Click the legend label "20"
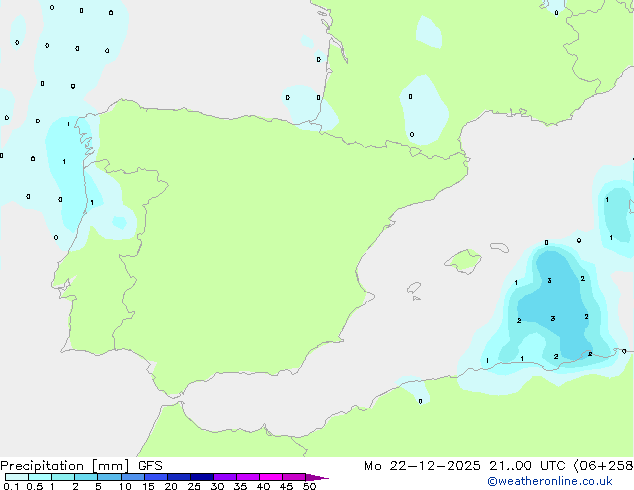The height and width of the screenshot is (490, 634). click(x=171, y=486)
